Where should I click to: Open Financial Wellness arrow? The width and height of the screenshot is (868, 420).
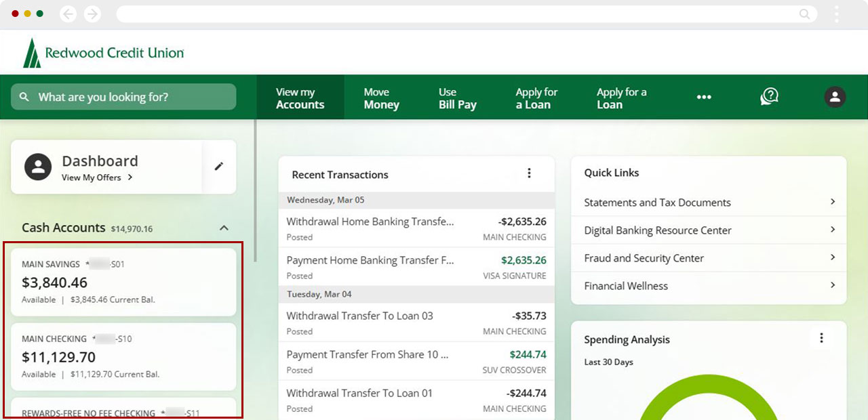[x=832, y=285]
